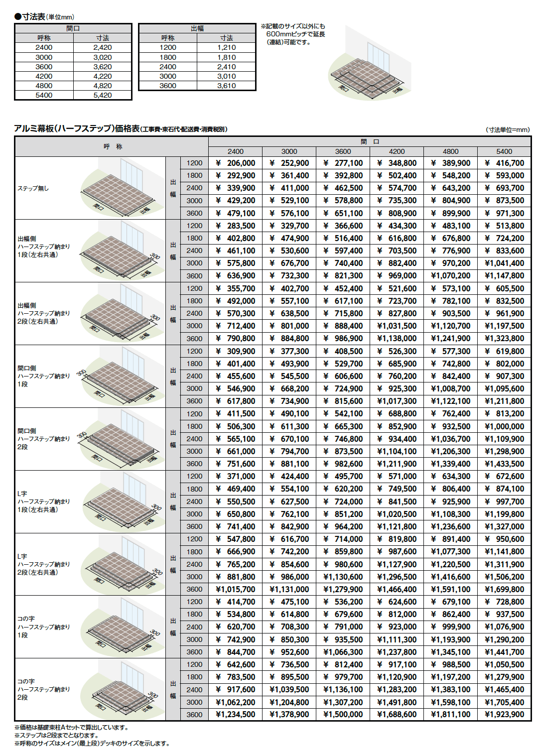The height and width of the screenshot is (756, 536).
Task: Click the 寸法表 section title
Action: coord(34,17)
